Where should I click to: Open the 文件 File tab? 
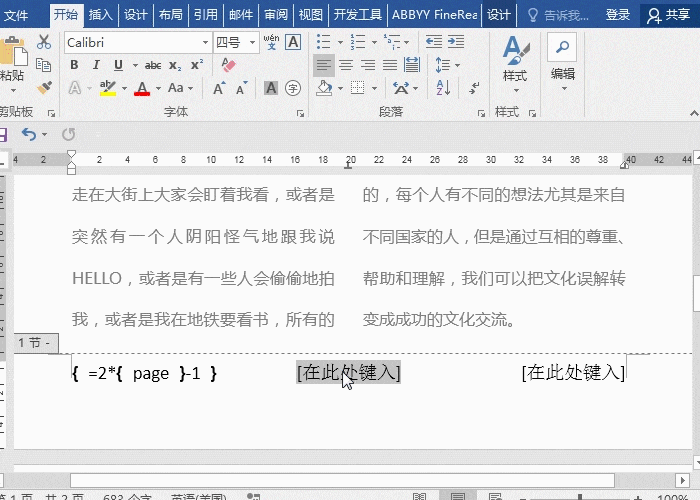pos(15,16)
